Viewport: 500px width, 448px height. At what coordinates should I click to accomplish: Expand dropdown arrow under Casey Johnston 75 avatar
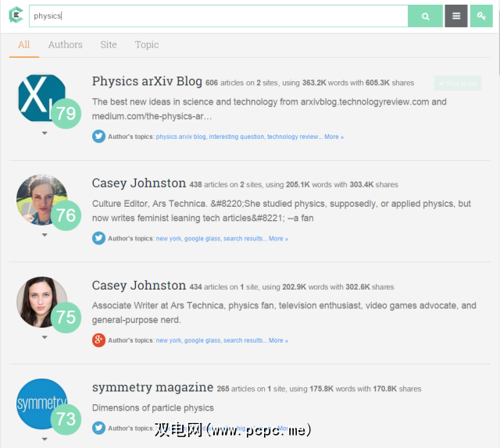pyautogui.click(x=45, y=337)
